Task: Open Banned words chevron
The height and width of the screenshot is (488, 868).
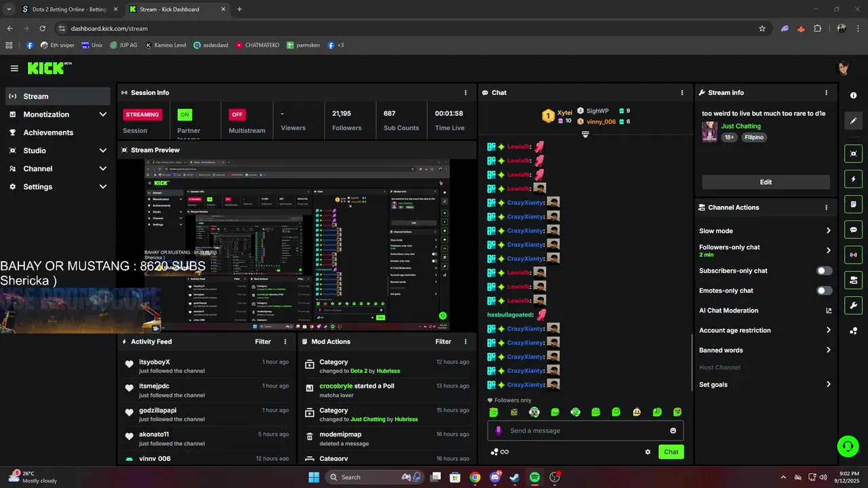Action: 828,350
